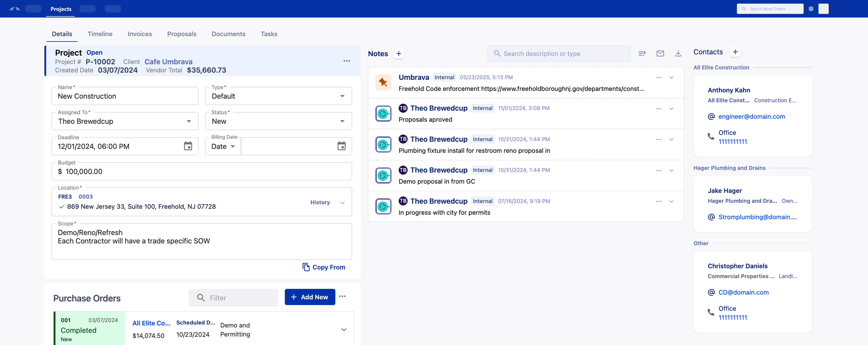Screen dimensions: 868x345
Task: Expand the Umbrava Freehold Code note
Action: tap(671, 77)
